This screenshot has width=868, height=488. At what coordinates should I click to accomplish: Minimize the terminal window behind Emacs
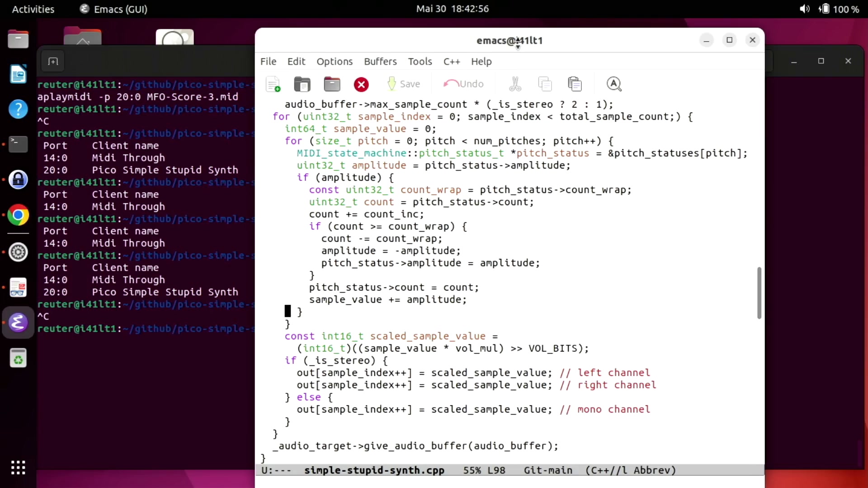(793, 61)
